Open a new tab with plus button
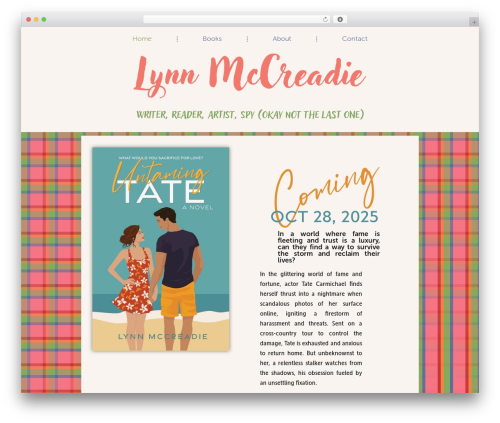Image resolution: width=500 pixels, height=423 pixels. click(474, 22)
